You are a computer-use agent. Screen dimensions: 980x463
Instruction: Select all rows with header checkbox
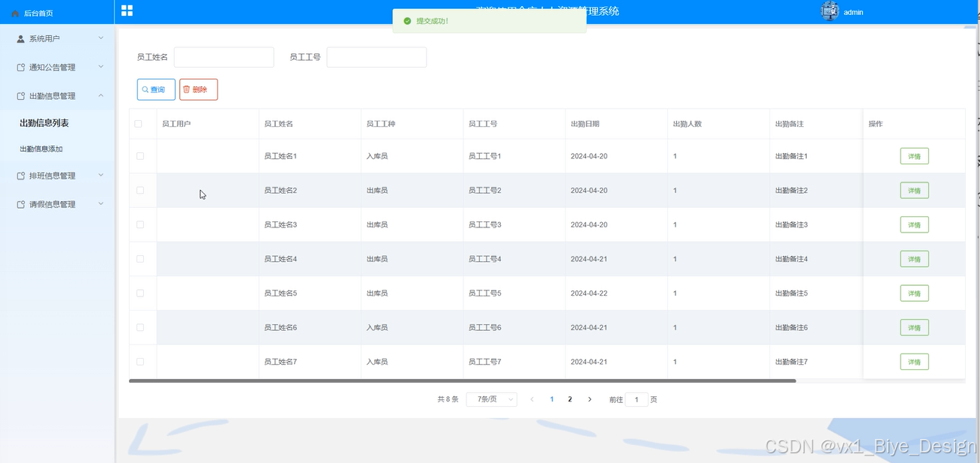pos(138,124)
